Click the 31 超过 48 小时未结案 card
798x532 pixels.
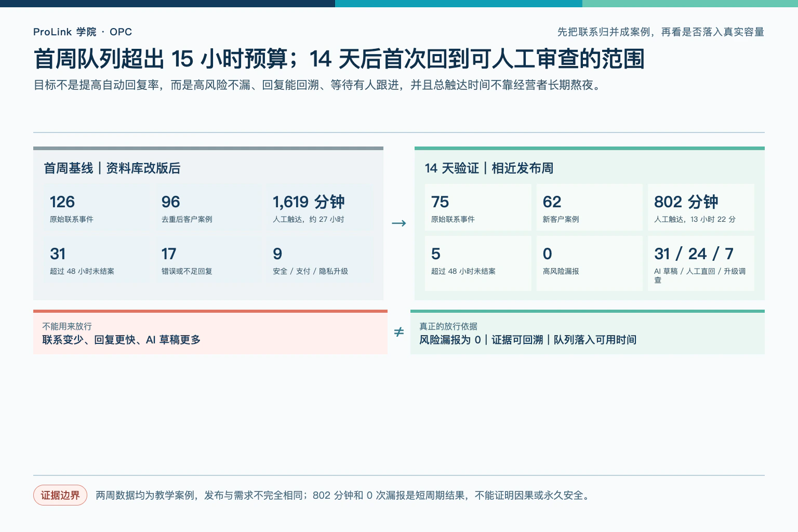pyautogui.click(x=97, y=259)
